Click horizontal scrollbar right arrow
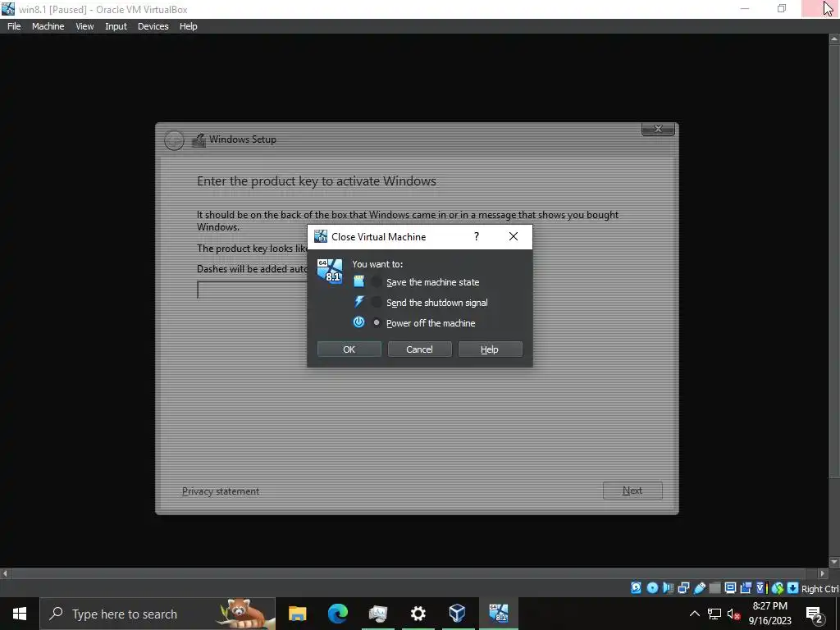The width and height of the screenshot is (840, 630). point(823,573)
